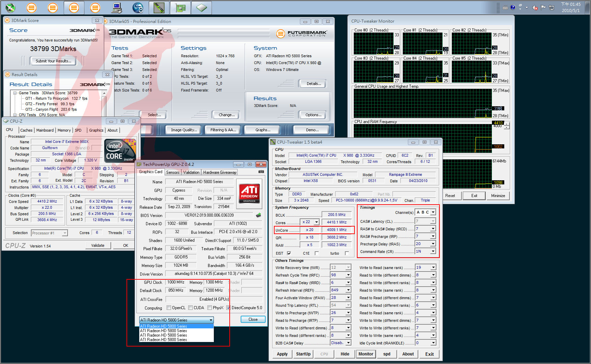Click the Validate button in CPU-Z
The width and height of the screenshot is (591, 364).
(x=98, y=245)
